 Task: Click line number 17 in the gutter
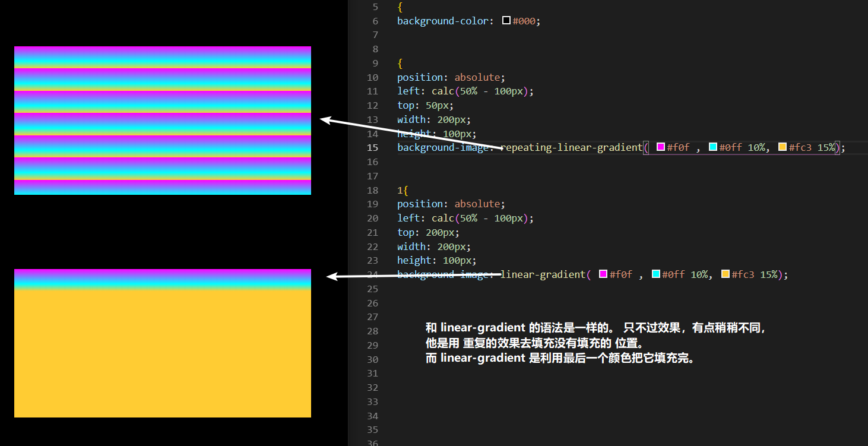372,176
